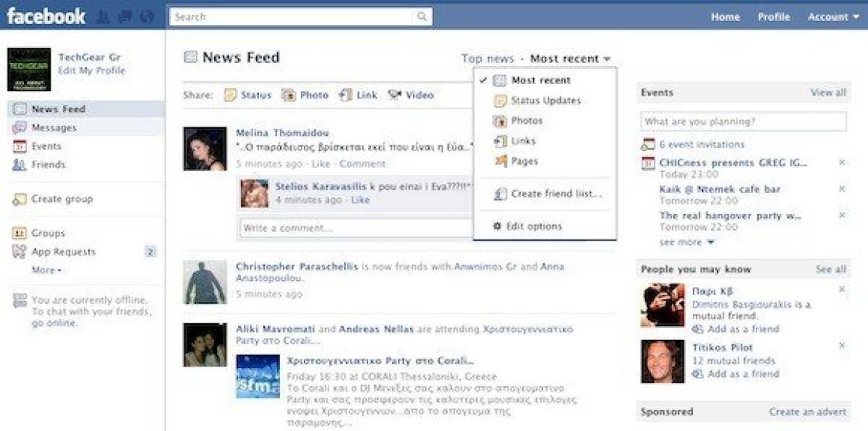Screen dimensions: 868x431
Task: Click the facebook logo
Action: pyautogui.click(x=46, y=16)
